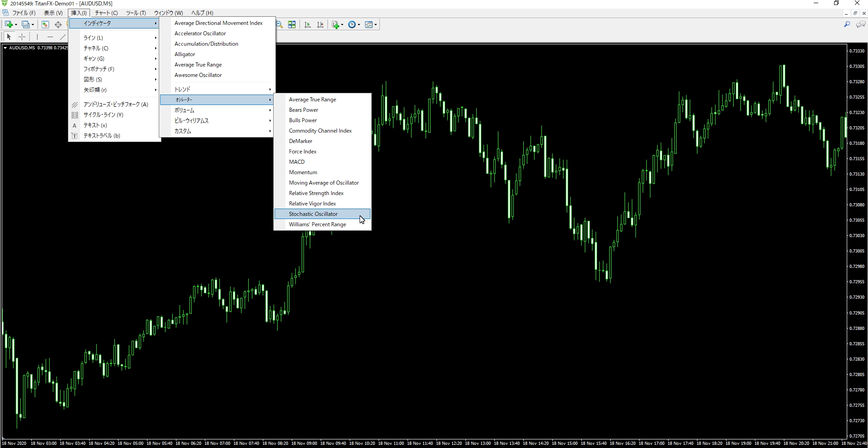Click the text label 'T' icon
The image size is (868, 448).
coord(75,136)
